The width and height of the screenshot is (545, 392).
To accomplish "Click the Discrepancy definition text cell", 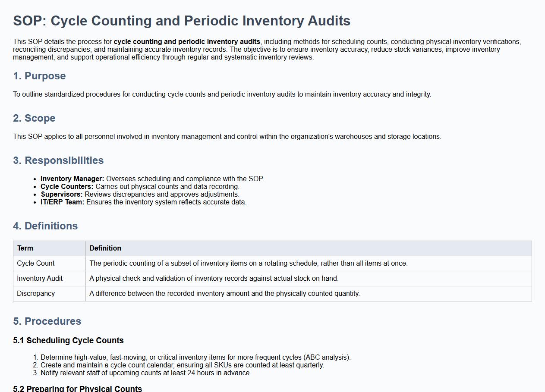I will click(x=224, y=294).
